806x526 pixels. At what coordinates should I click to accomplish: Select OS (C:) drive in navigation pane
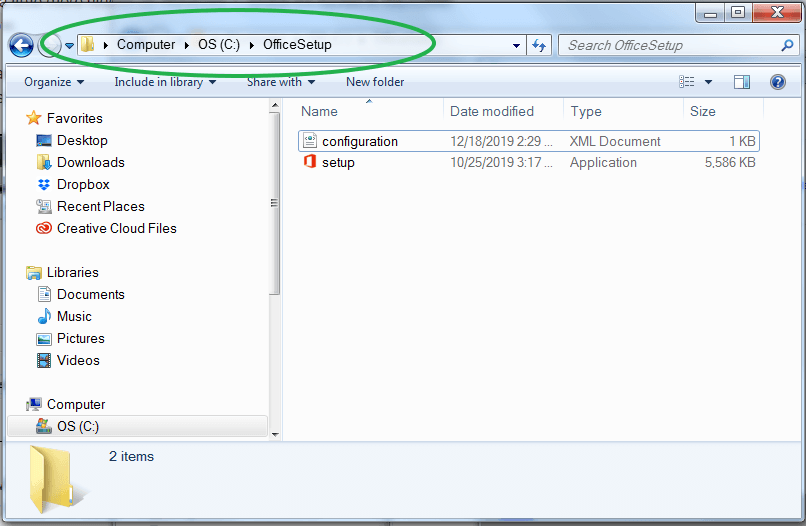[x=78, y=426]
